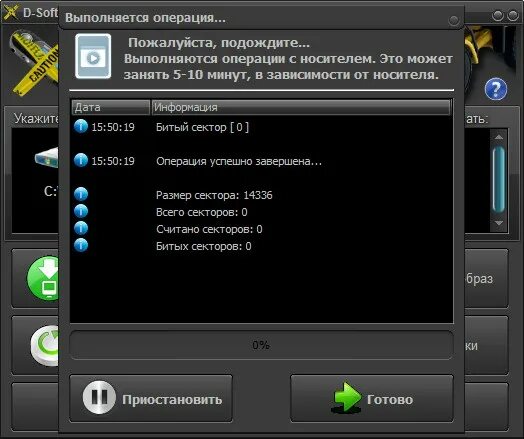524x439 pixels.
Task: Click the D-Soft crossed-tools icon in title bar
Action: [x=10, y=12]
